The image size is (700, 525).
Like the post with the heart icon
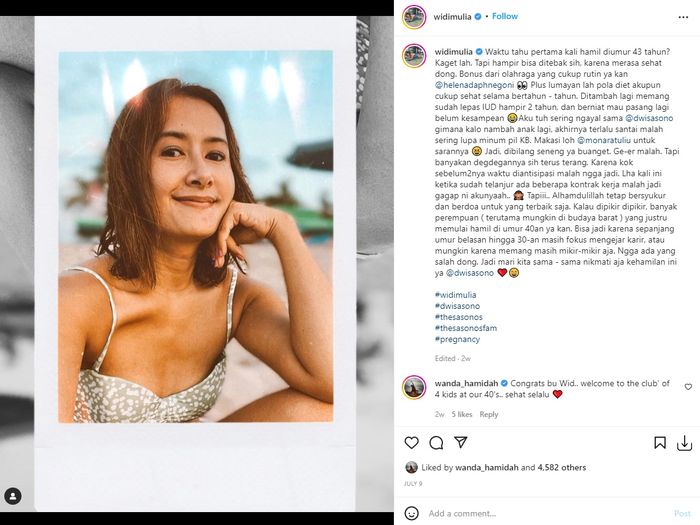coord(411,442)
